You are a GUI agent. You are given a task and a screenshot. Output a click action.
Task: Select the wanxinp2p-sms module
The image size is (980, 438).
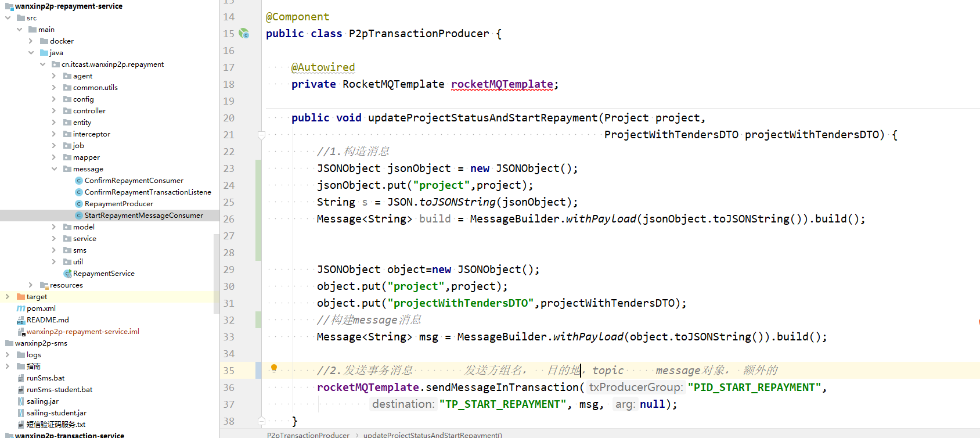tap(41, 343)
